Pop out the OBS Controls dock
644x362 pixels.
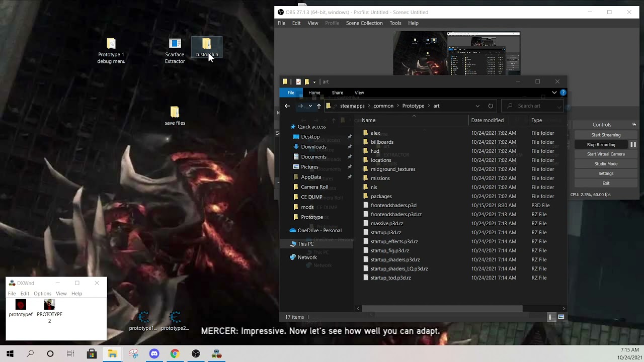634,124
